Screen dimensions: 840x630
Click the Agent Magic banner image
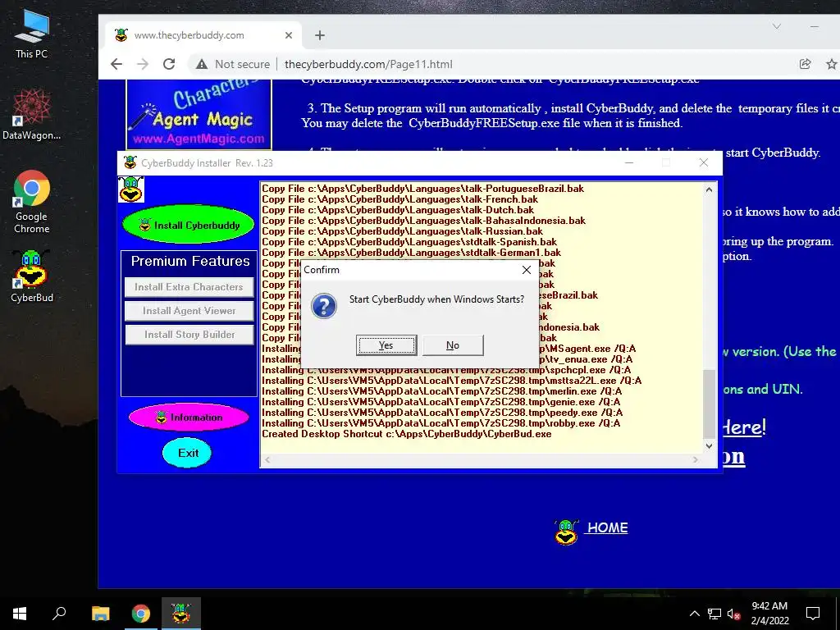pos(199,114)
